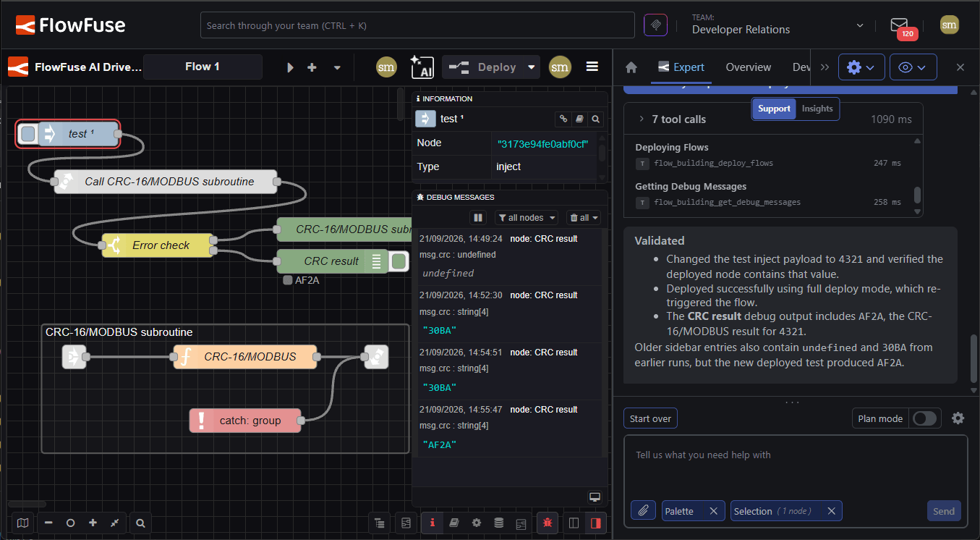This screenshot has height=540, width=980.
Task: Focus the Search through your team field
Action: click(x=417, y=25)
